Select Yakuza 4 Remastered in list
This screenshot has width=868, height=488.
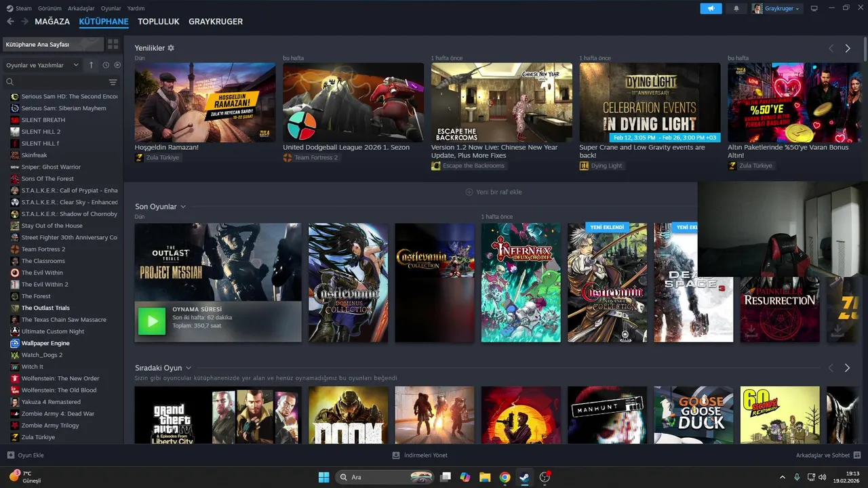(x=51, y=402)
